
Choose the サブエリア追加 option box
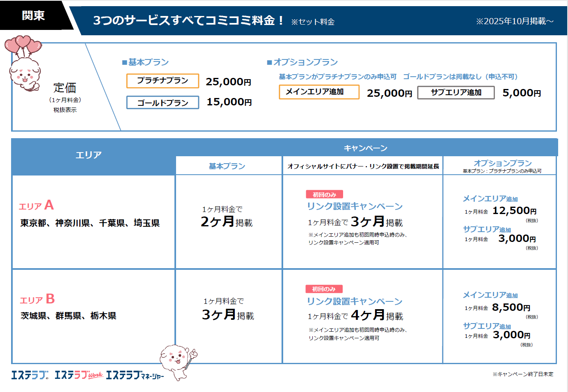pos(456,93)
